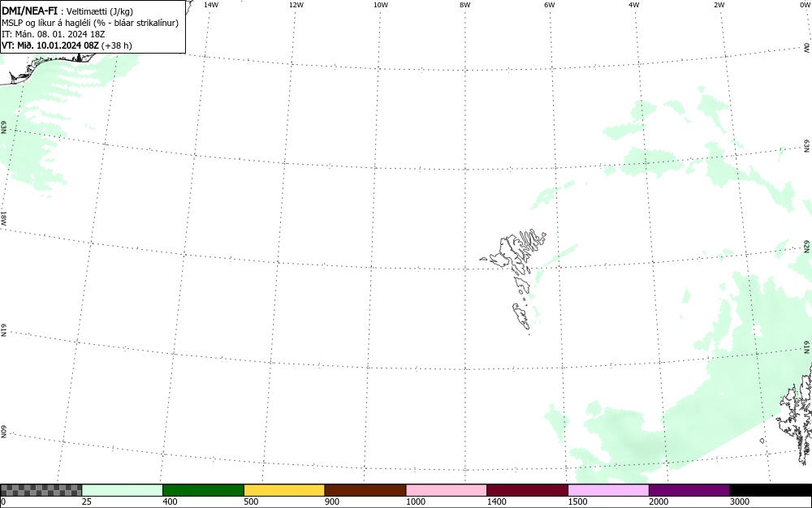The width and height of the screenshot is (812, 508).
Task: Click the maroon 1400–1500 legend swatch
Action: [527, 490]
